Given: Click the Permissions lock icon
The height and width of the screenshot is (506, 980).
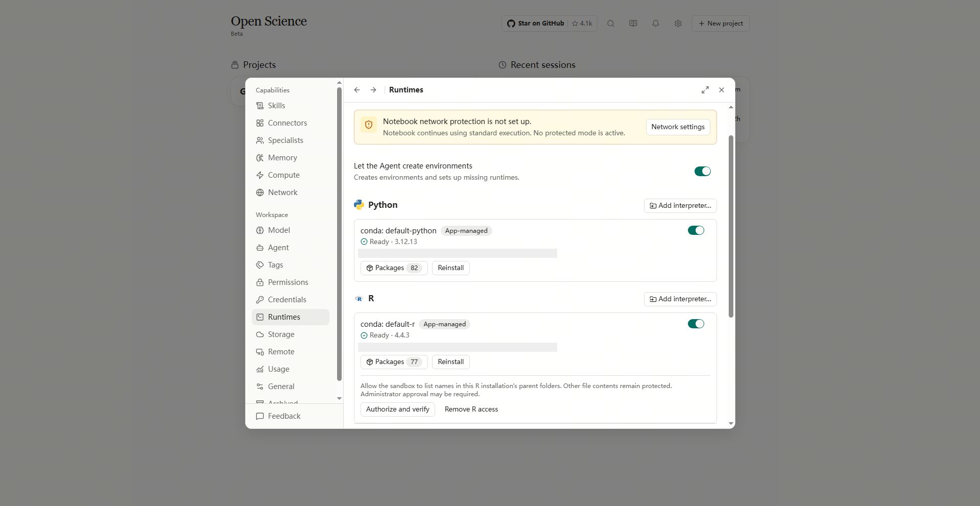Looking at the screenshot, I should (x=260, y=282).
